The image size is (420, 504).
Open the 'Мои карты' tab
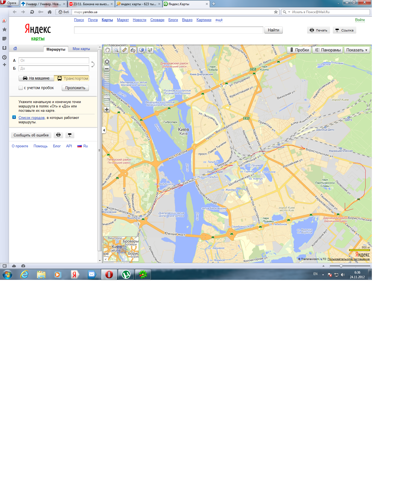(x=81, y=49)
